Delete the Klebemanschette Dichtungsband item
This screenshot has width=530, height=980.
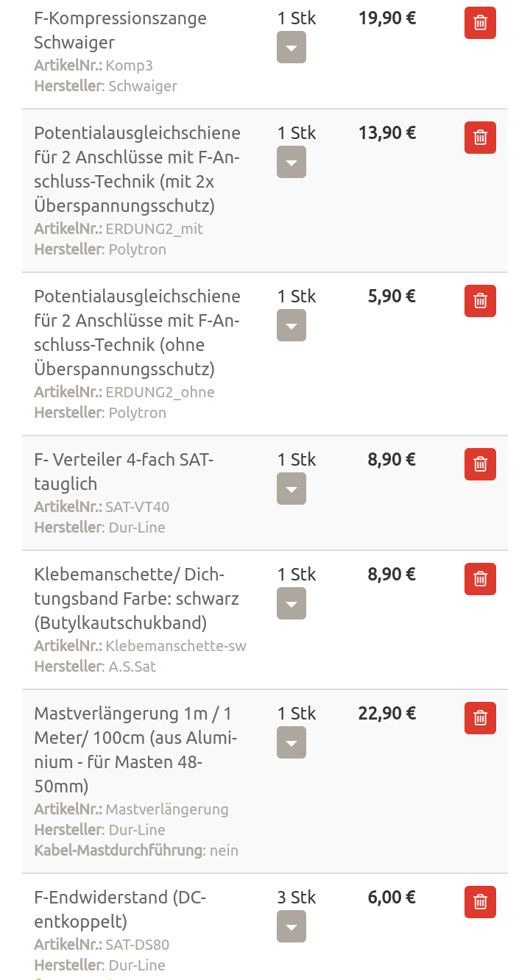480,579
